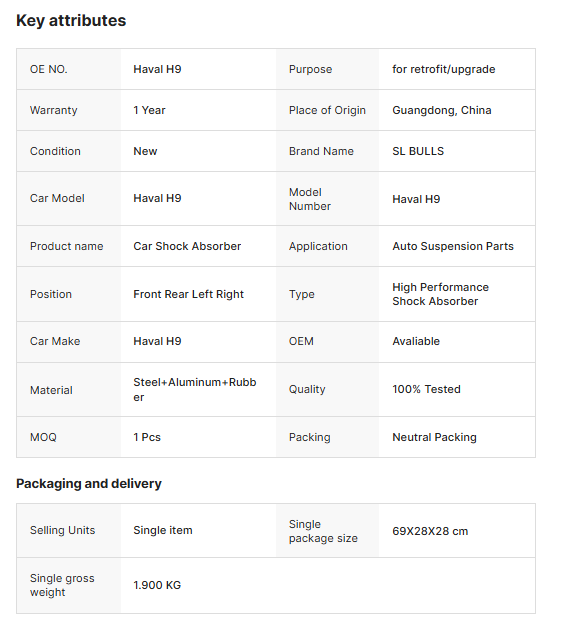Select the Auto Suspension Parts application value

[x=453, y=246]
